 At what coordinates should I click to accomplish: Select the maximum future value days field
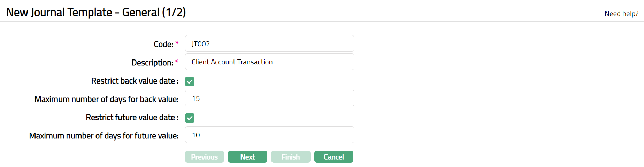pos(269,135)
